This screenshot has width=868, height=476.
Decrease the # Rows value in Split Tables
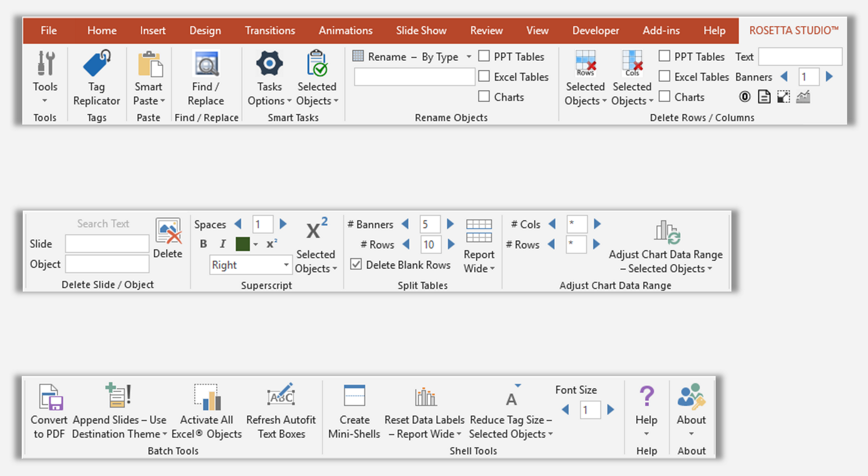pyautogui.click(x=407, y=244)
